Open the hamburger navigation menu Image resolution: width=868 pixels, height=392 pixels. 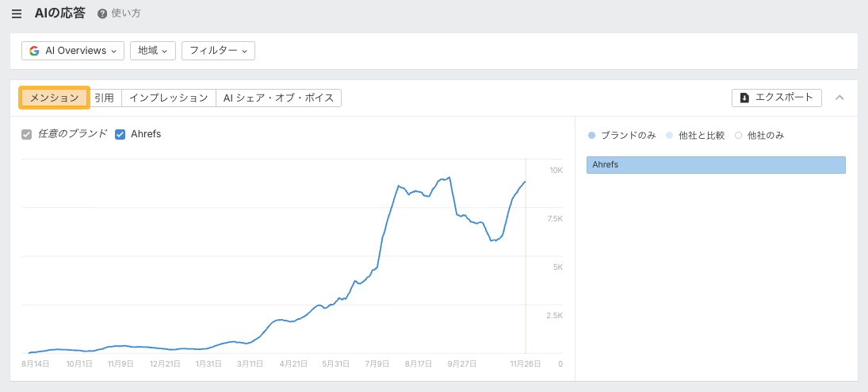pos(17,14)
